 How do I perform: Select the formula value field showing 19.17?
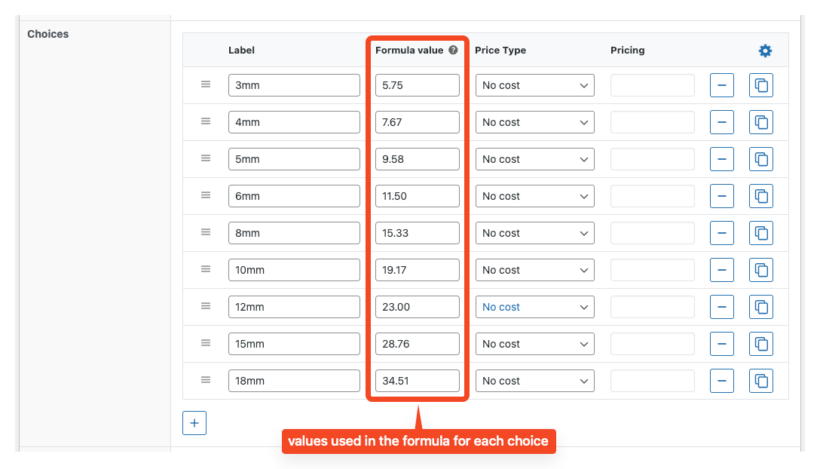coord(417,270)
